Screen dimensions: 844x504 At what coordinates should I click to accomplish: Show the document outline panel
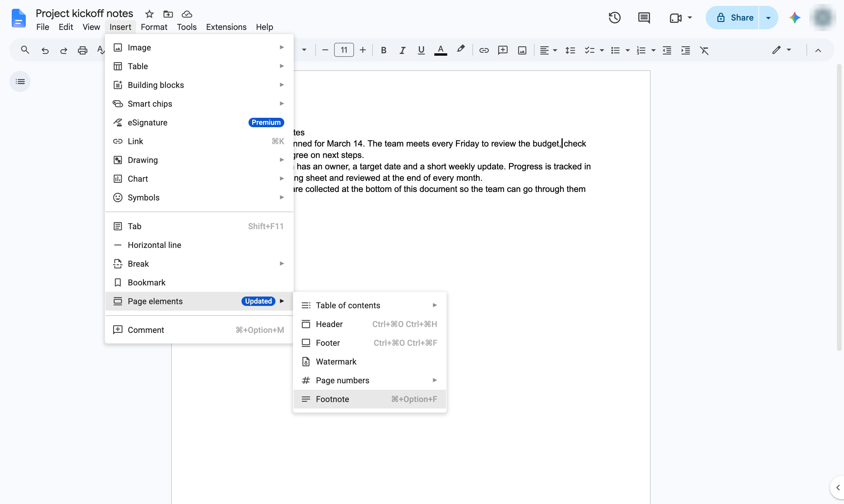20,81
